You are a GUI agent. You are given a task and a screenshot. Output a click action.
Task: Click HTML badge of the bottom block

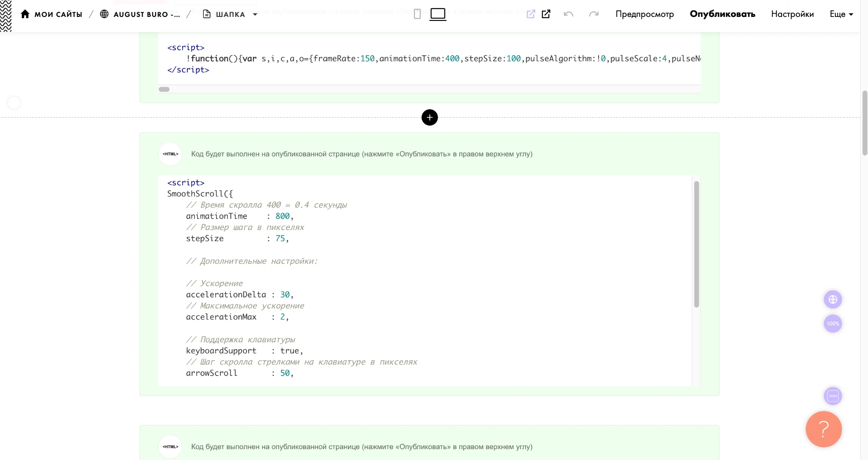point(170,447)
